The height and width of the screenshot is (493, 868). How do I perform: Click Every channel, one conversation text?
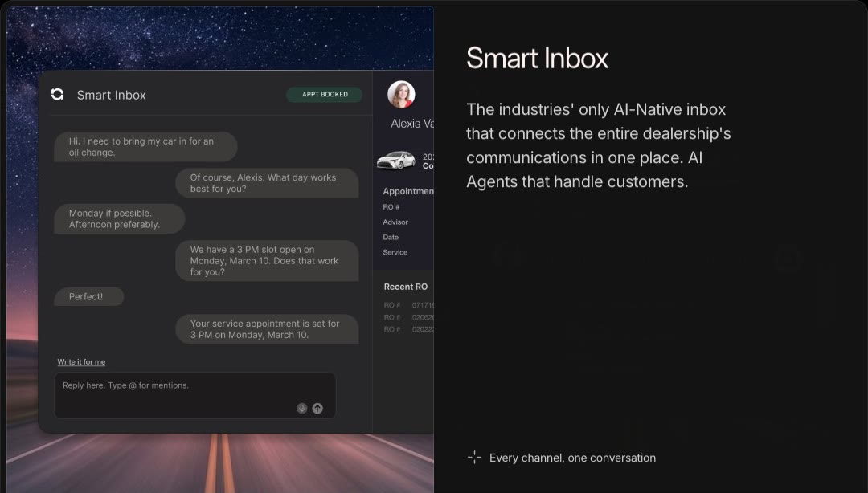[x=572, y=458]
